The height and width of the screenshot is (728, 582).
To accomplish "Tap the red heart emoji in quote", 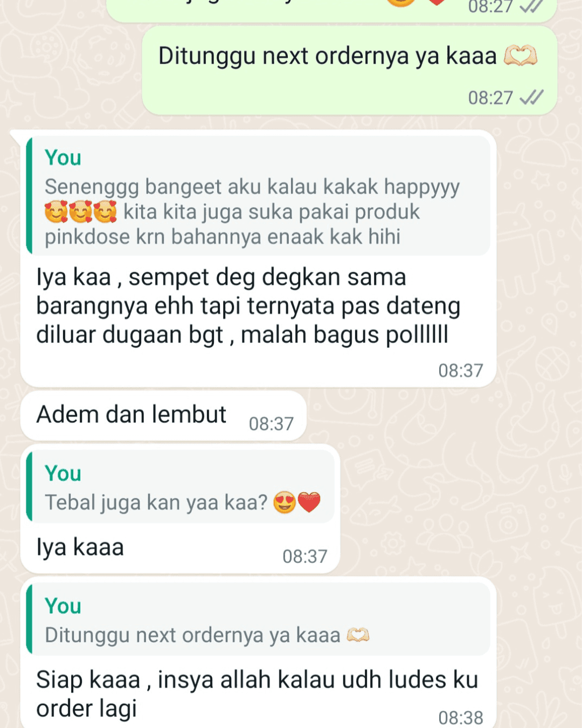I will click(309, 503).
